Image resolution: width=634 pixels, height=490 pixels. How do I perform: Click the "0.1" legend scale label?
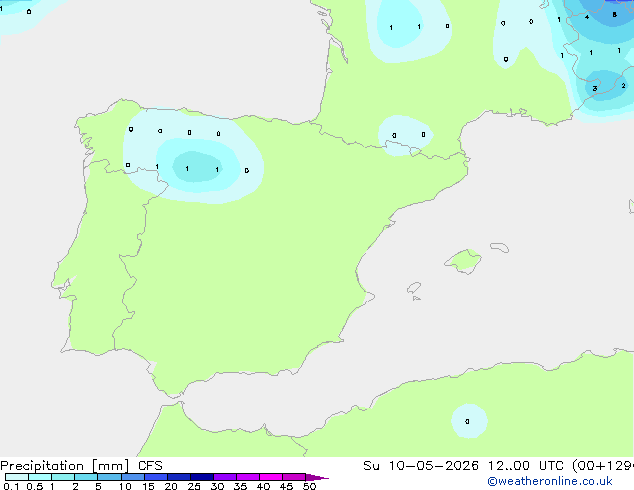(11, 486)
